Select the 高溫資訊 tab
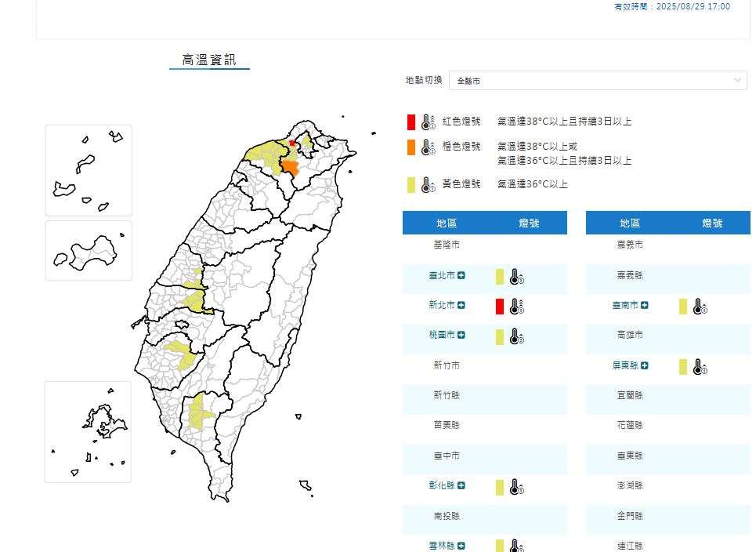 pos(209,59)
